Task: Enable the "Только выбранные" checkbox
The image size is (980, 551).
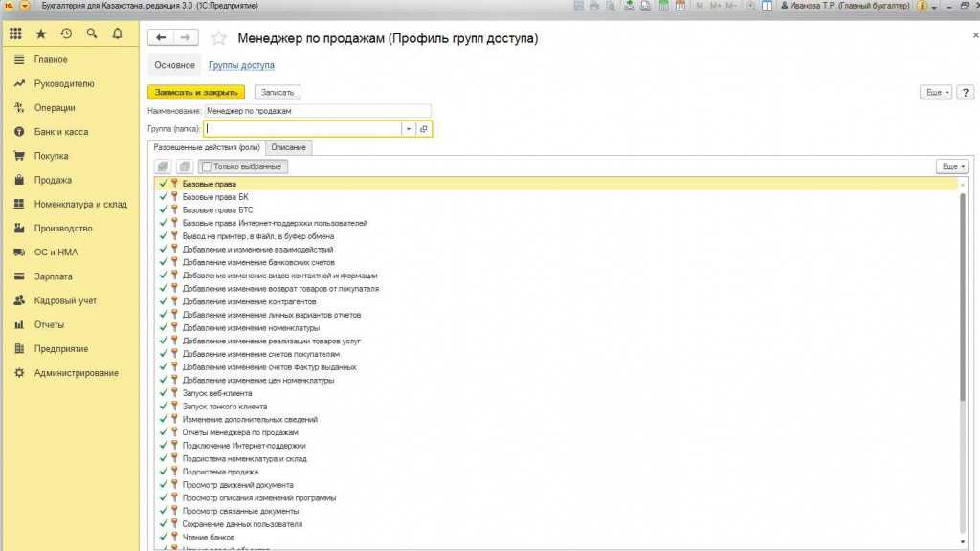Action: click(x=207, y=166)
